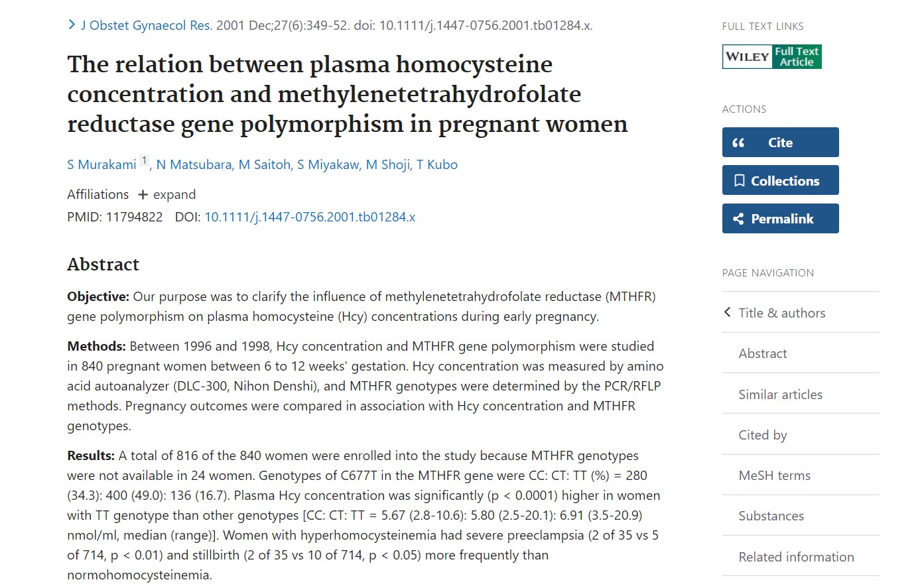
Task: Go to the Similar articles section
Action: pos(780,394)
